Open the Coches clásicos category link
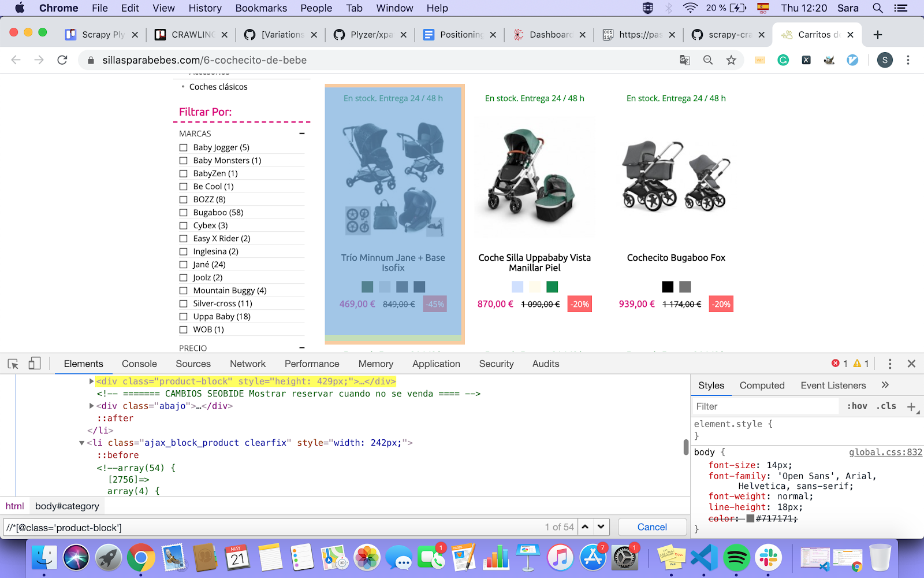The image size is (924, 578). 218,87
